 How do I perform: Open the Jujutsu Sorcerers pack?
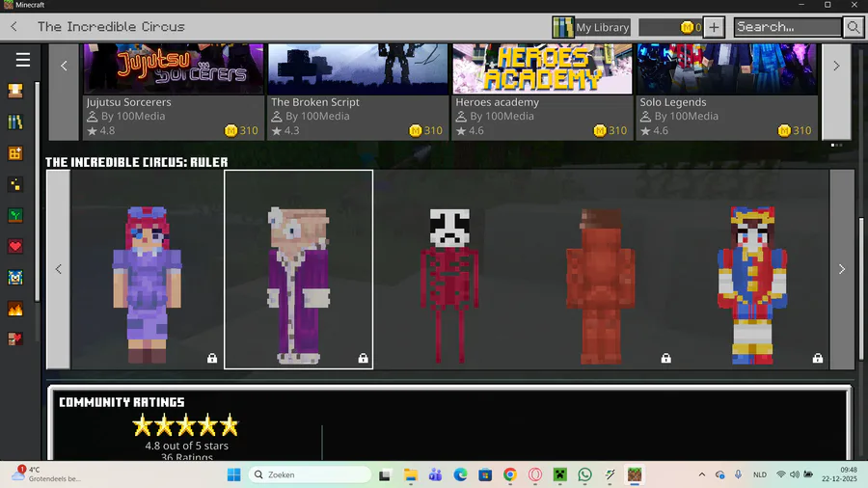174,92
